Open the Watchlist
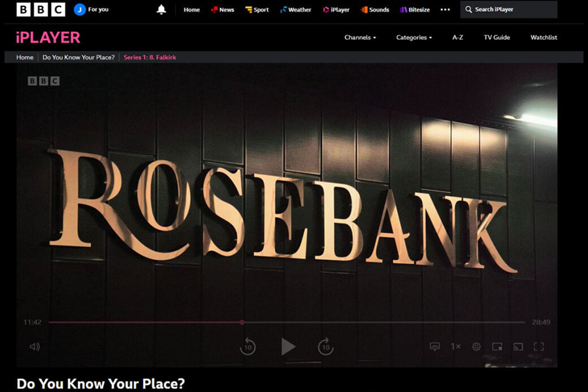 [x=544, y=37]
